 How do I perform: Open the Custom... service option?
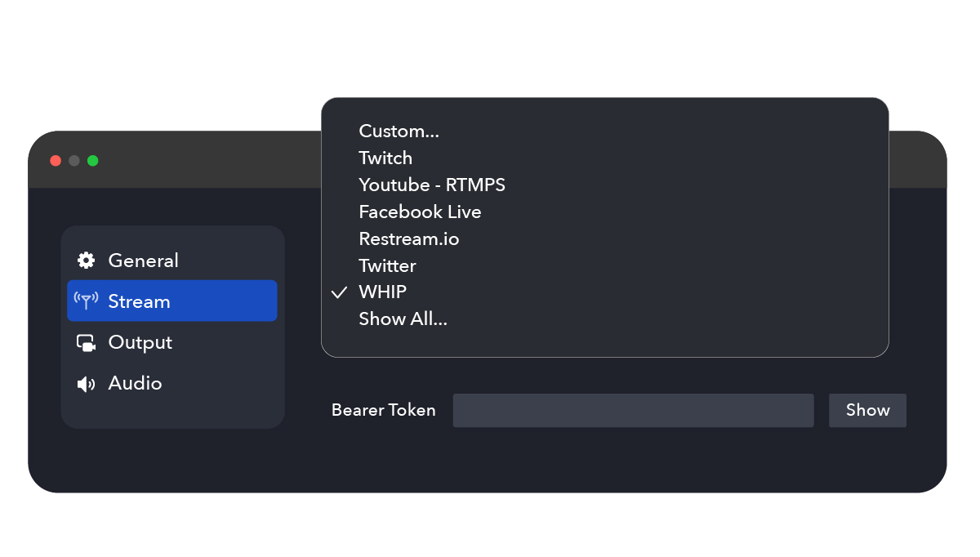[399, 131]
